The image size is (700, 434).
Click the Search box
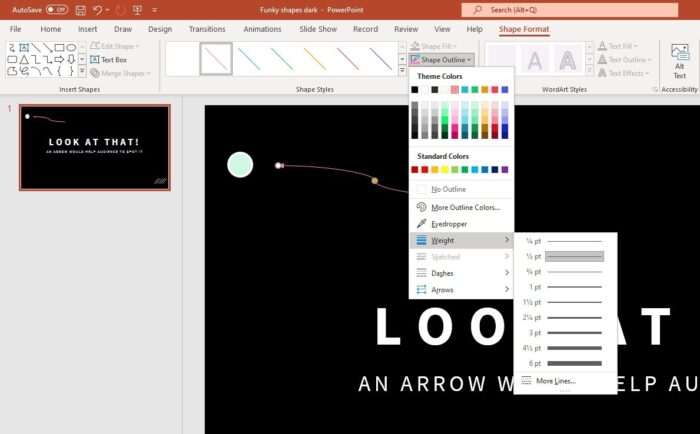pyautogui.click(x=570, y=10)
